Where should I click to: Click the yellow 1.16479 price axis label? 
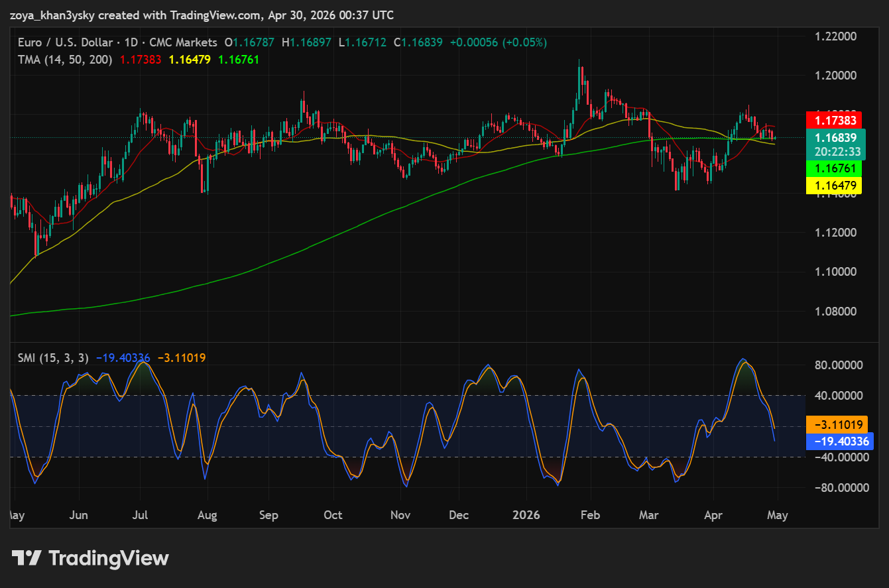[x=833, y=186]
